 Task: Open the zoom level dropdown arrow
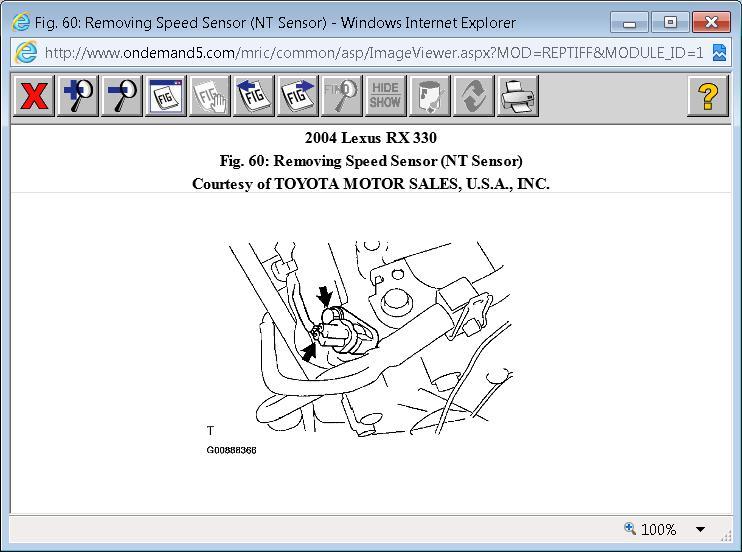point(700,529)
